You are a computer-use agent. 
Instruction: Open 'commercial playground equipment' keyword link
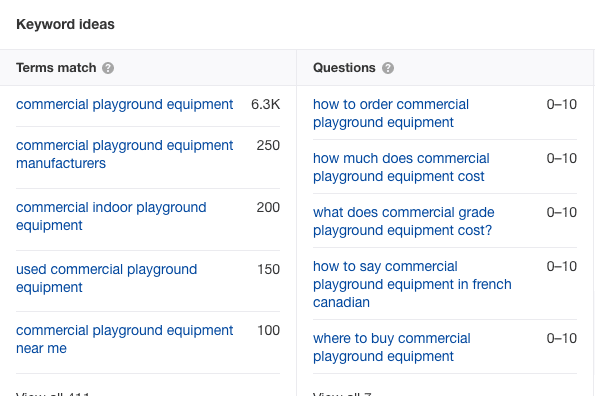[124, 104]
